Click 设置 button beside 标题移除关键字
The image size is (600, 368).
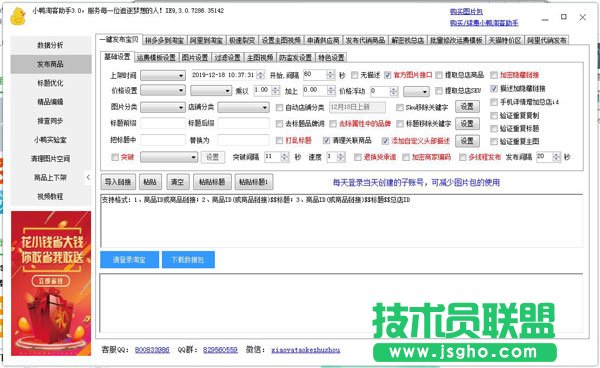tap(467, 124)
